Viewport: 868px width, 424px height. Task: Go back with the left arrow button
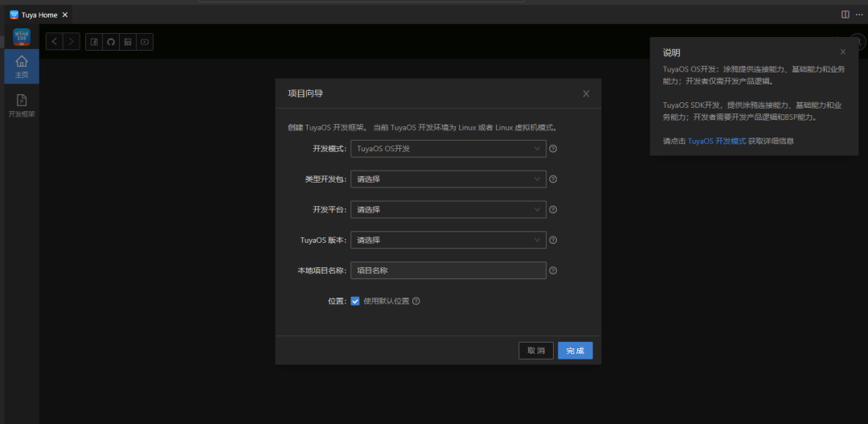tap(55, 42)
